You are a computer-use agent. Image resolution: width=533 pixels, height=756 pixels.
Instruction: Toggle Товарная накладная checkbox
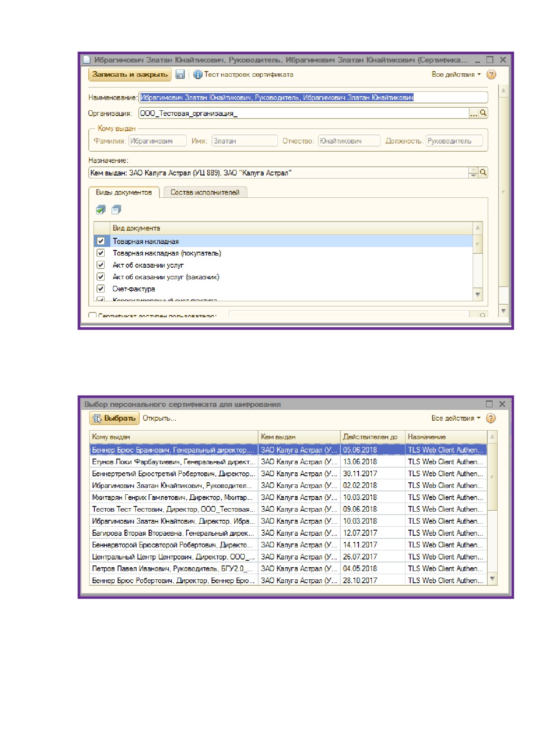click(101, 241)
